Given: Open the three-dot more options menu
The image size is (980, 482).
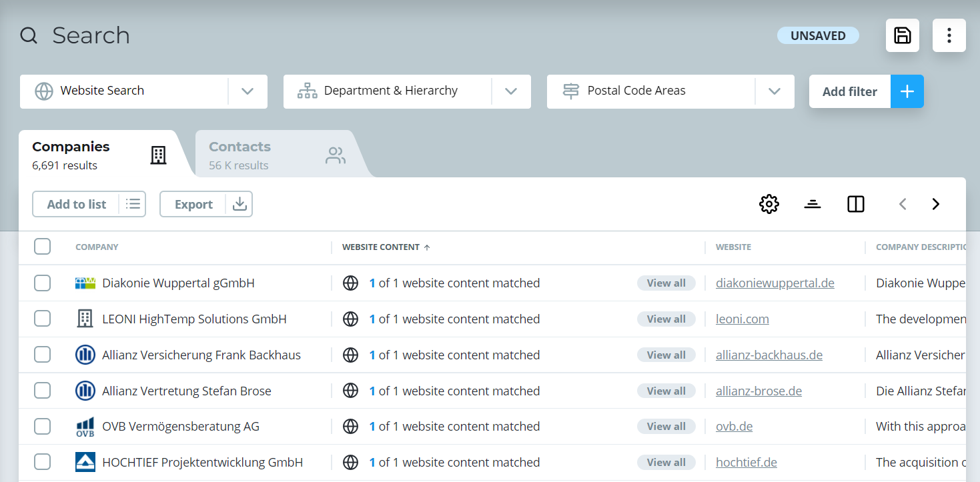Looking at the screenshot, I should click(949, 35).
